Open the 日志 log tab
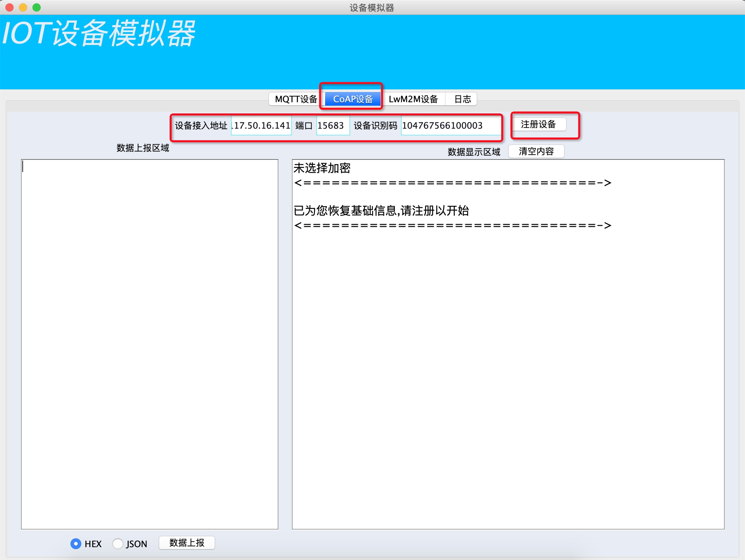Image resolution: width=745 pixels, height=560 pixels. pos(462,99)
